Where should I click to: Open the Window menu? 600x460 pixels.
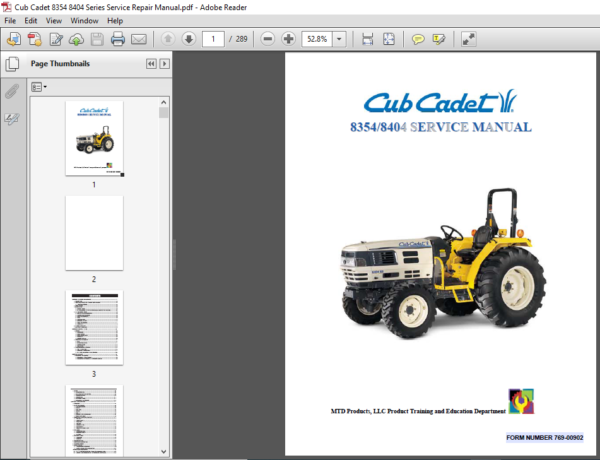click(x=83, y=20)
